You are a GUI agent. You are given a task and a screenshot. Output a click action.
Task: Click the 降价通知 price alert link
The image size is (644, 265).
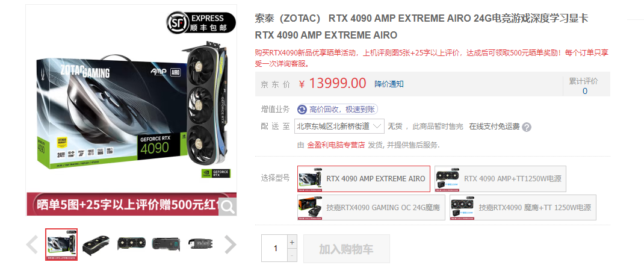pos(389,84)
